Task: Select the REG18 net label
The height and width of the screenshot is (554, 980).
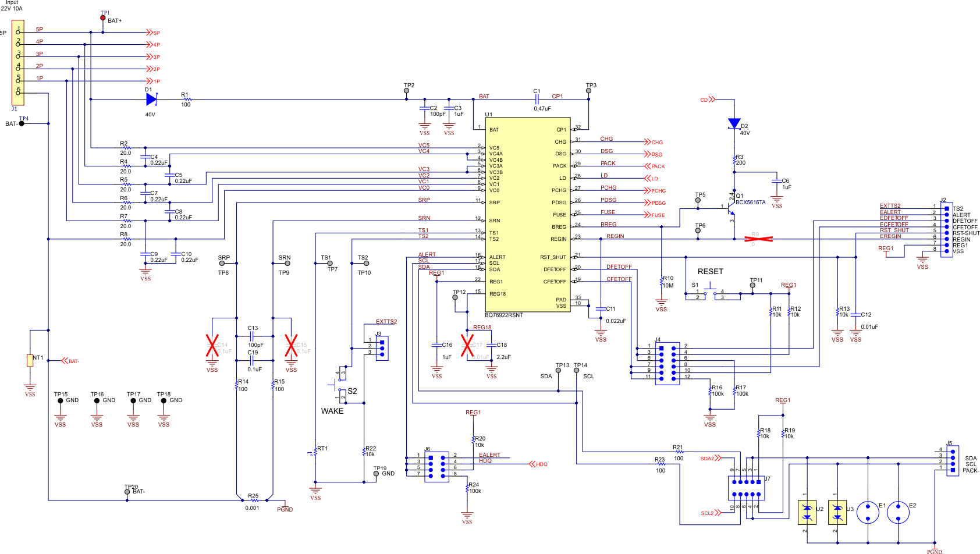Action: pyautogui.click(x=482, y=327)
